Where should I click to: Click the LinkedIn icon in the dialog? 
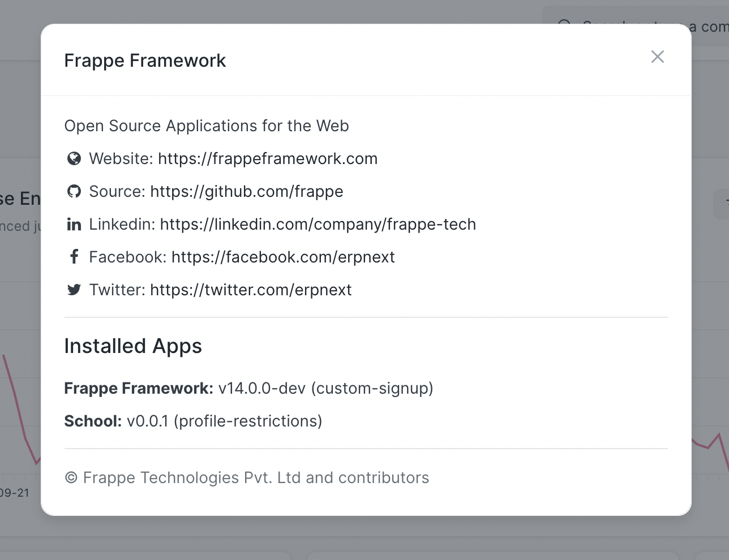click(74, 224)
